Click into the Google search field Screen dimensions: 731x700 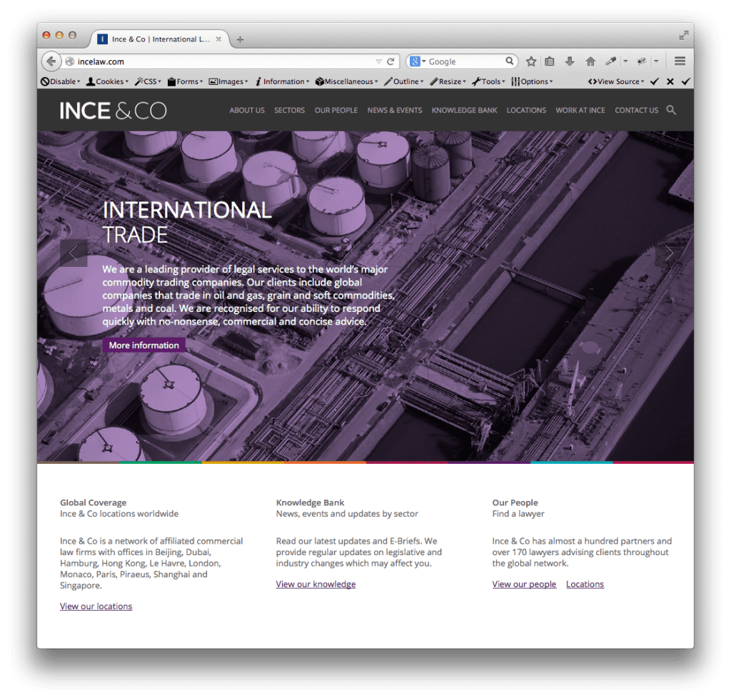[464, 61]
